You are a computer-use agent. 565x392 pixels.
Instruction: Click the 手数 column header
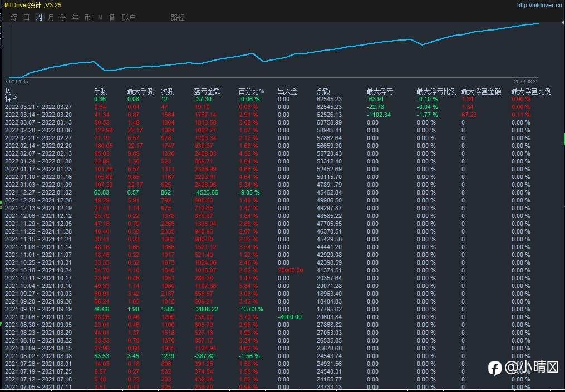(x=101, y=91)
